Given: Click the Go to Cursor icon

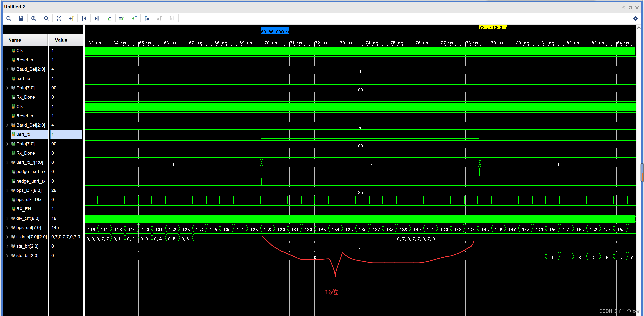Looking at the screenshot, I should pyautogui.click(x=71, y=18).
